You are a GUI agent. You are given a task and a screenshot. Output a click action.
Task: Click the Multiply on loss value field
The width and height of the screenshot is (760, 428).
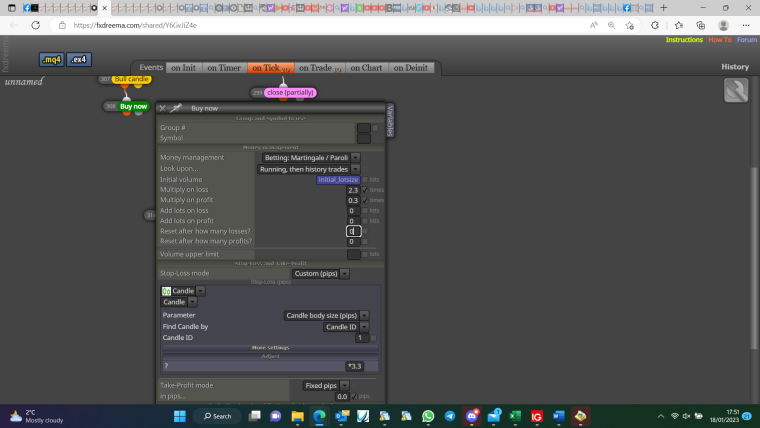(x=353, y=190)
